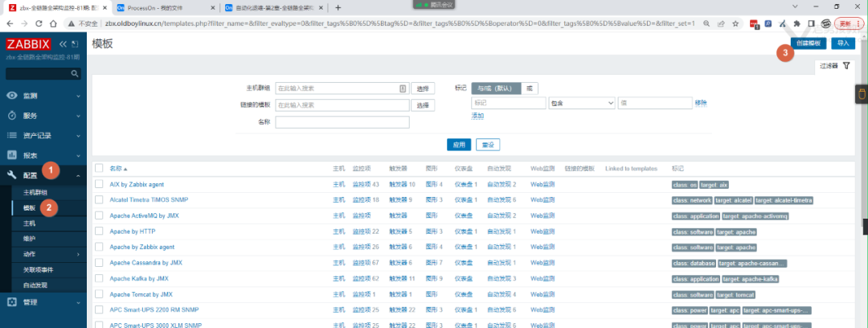Click 选择 button for 主机群组
The image size is (868, 328).
pyautogui.click(x=423, y=88)
